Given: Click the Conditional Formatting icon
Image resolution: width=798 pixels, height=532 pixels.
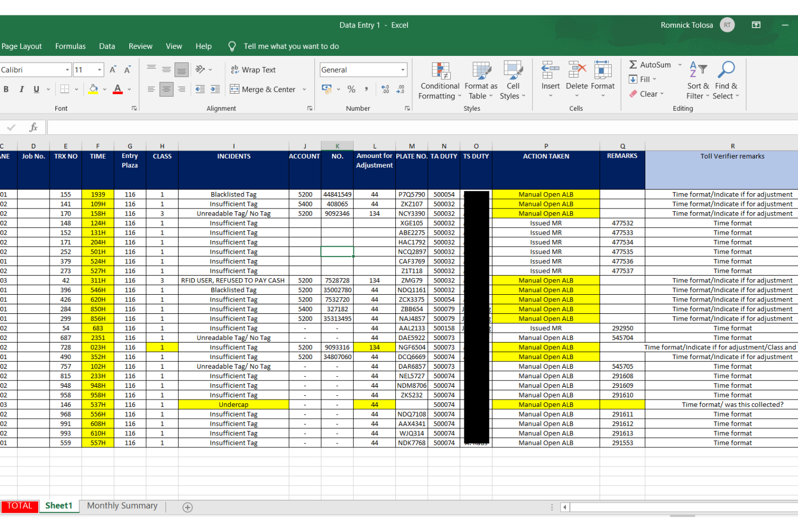Looking at the screenshot, I should coord(440,71).
